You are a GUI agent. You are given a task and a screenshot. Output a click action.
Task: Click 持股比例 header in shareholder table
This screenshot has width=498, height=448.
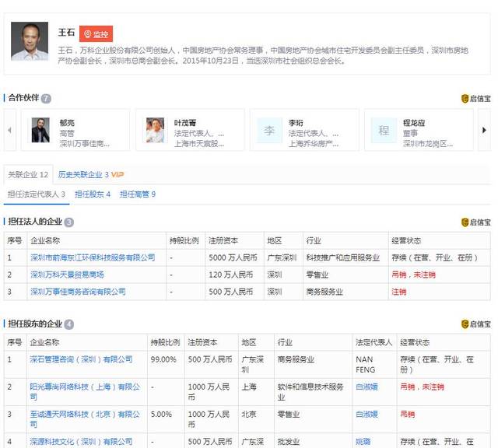(165, 342)
